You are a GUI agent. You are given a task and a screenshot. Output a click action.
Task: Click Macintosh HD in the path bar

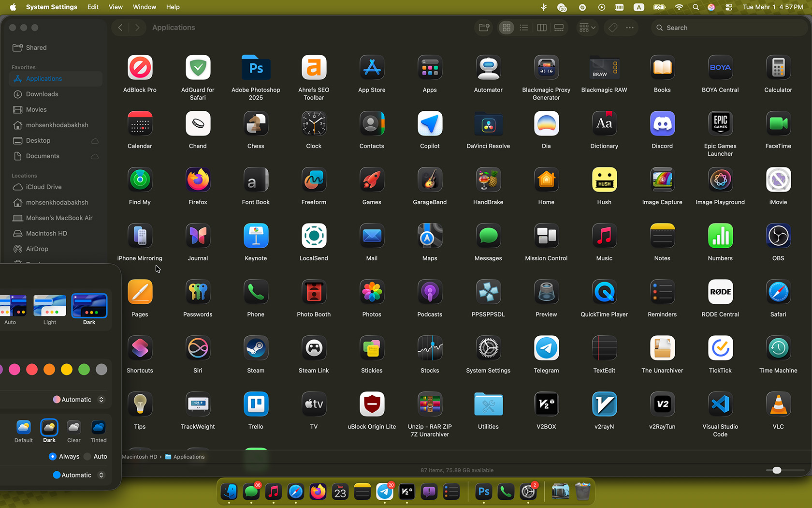pyautogui.click(x=140, y=457)
